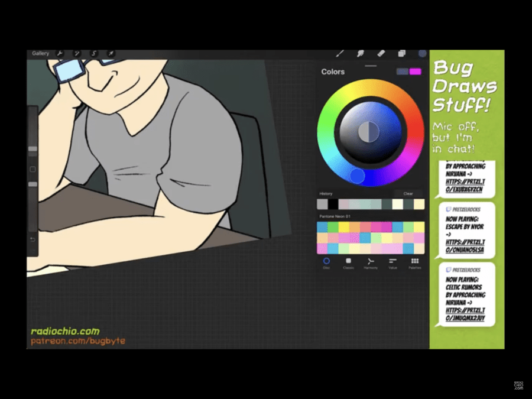
Task: Activate the Selection S-shaped tool
Action: 93,54
